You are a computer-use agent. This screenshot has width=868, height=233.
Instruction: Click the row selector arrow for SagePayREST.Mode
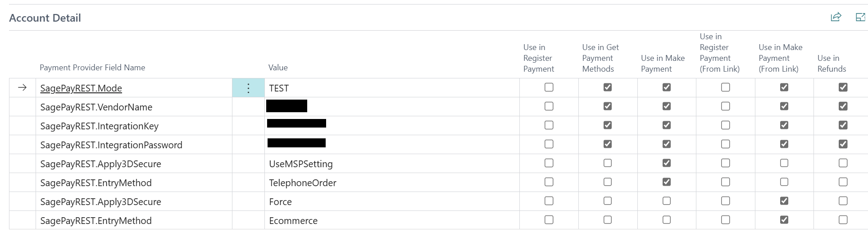[x=22, y=88]
